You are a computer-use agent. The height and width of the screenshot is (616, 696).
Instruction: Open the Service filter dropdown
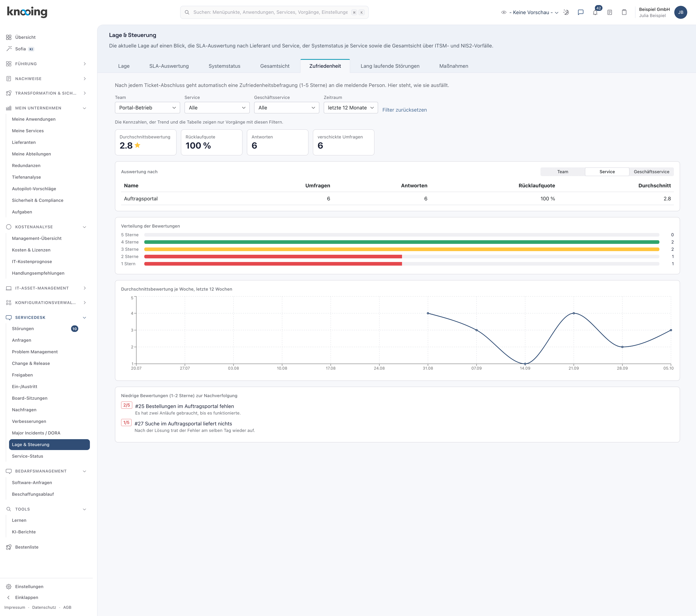coord(217,108)
